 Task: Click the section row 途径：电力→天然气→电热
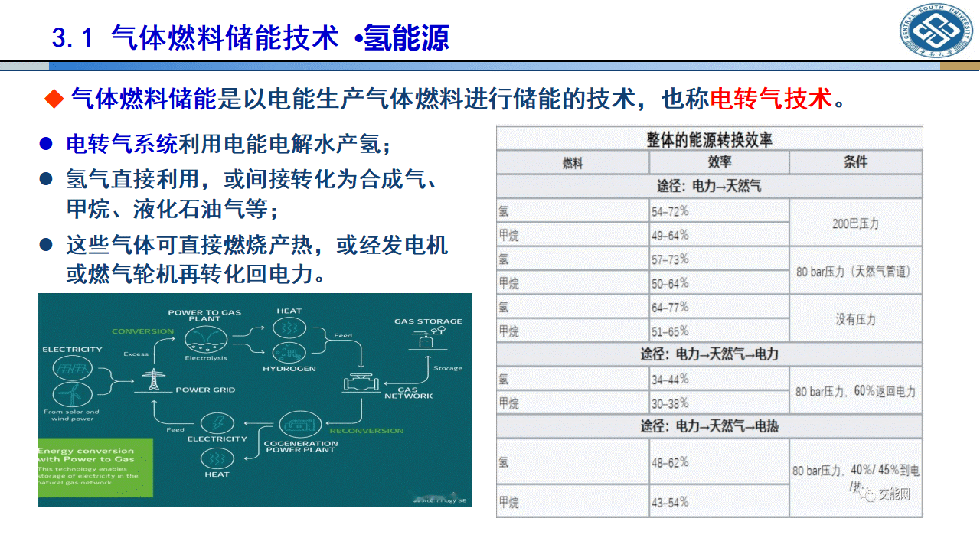[x=710, y=426]
